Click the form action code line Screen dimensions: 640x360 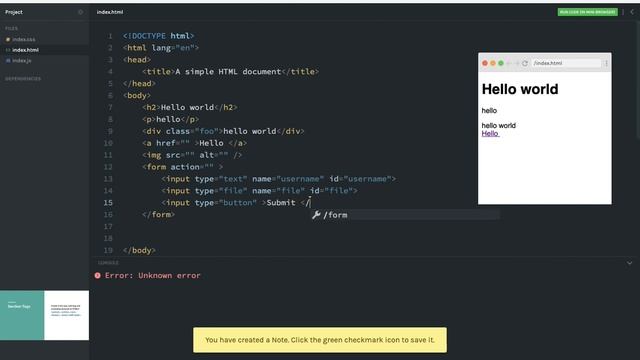tap(182, 167)
